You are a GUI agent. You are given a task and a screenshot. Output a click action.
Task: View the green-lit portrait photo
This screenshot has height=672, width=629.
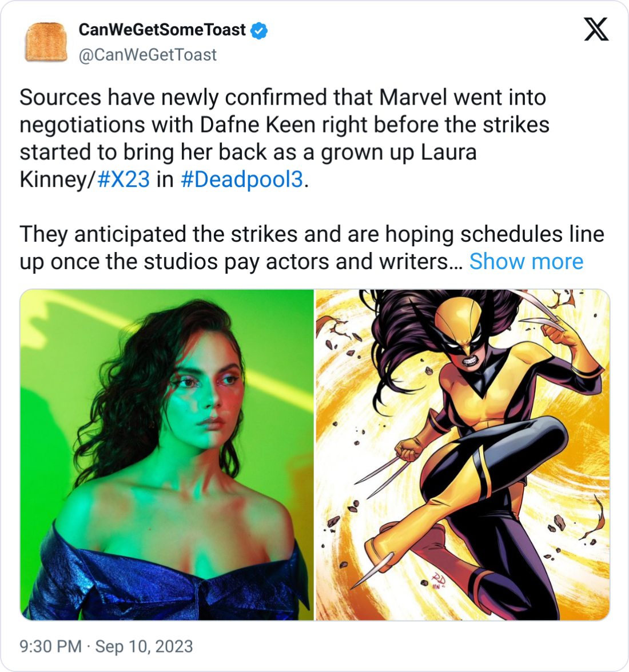coord(167,455)
